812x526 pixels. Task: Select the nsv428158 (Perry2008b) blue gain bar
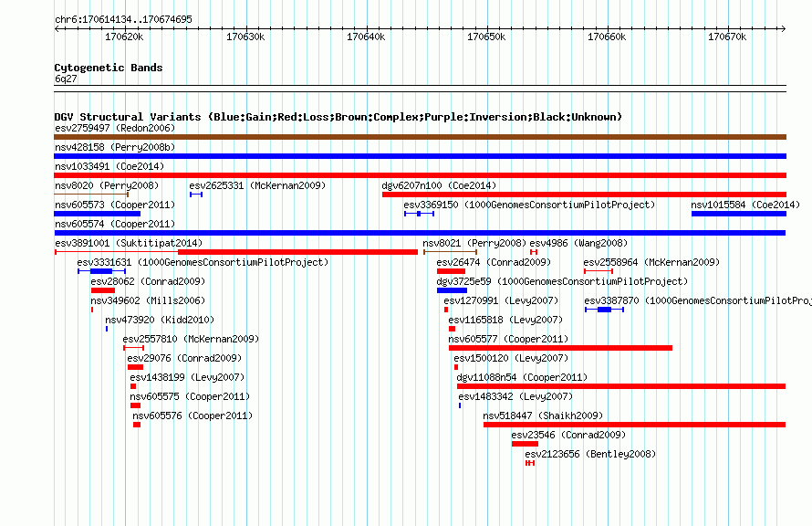pyautogui.click(x=420, y=156)
